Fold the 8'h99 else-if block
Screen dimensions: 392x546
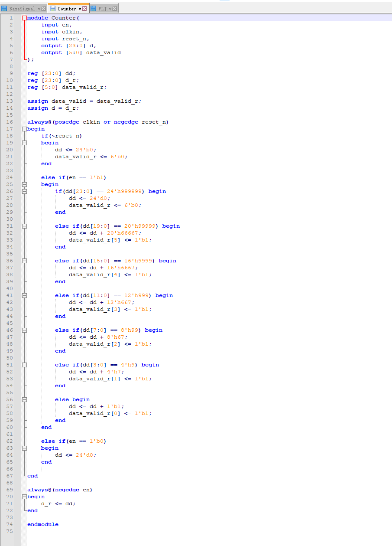pos(24,330)
